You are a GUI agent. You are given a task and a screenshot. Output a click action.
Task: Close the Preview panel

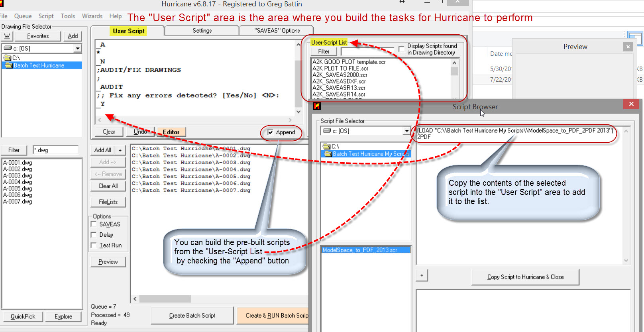(x=628, y=47)
